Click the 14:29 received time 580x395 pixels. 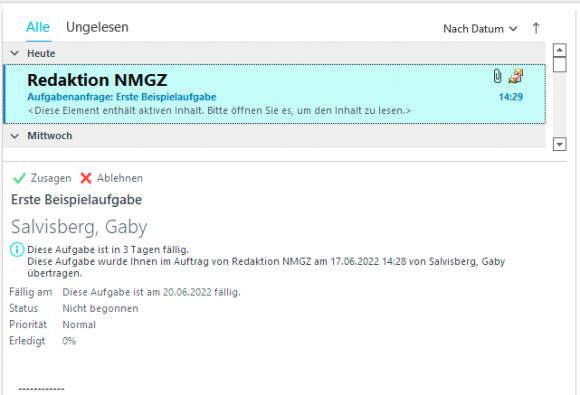(510, 97)
